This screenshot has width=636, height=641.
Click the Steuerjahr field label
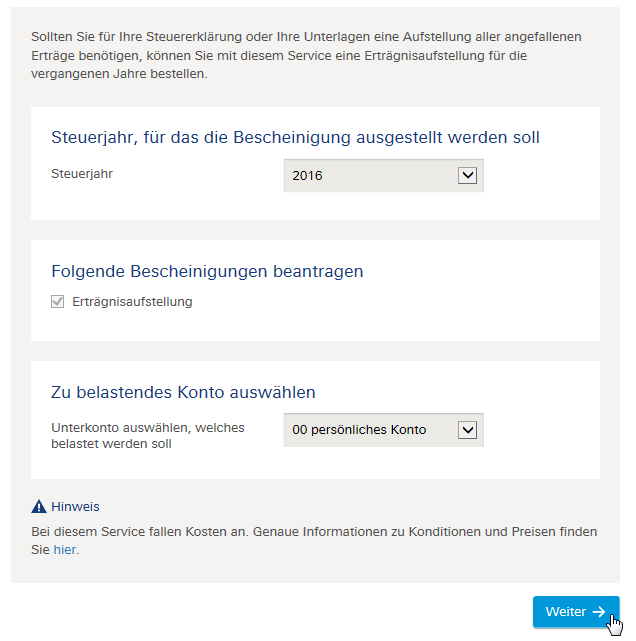[82, 174]
